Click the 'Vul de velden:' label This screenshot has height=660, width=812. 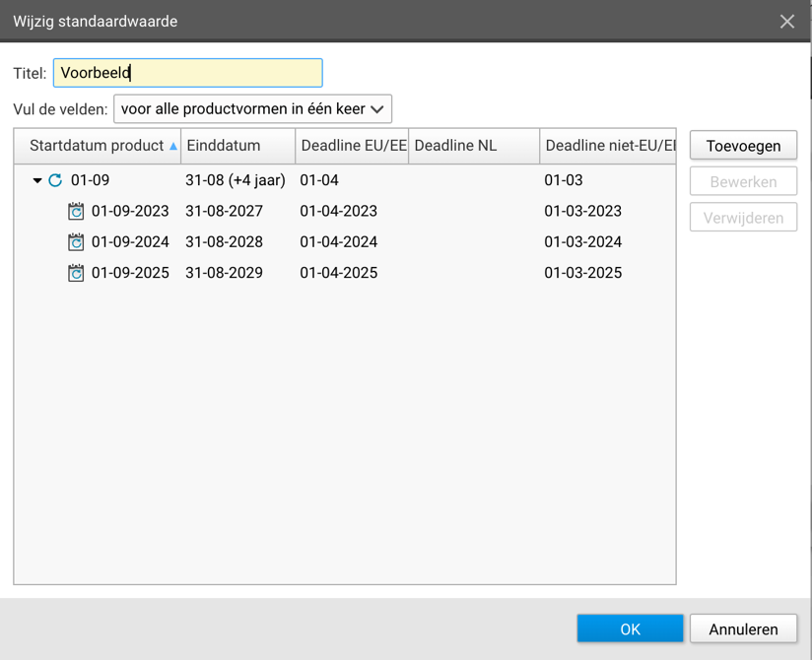coord(60,109)
